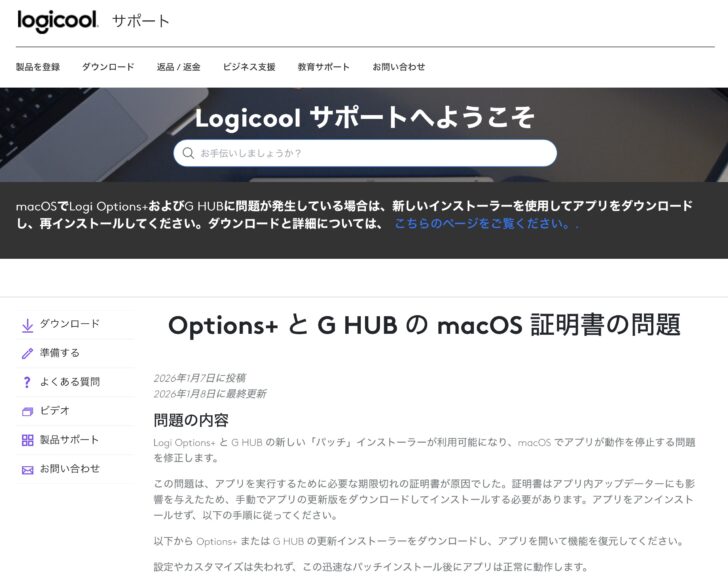
Task: Click the 2026年1月8日に最終更新 text
Action: tap(210, 394)
